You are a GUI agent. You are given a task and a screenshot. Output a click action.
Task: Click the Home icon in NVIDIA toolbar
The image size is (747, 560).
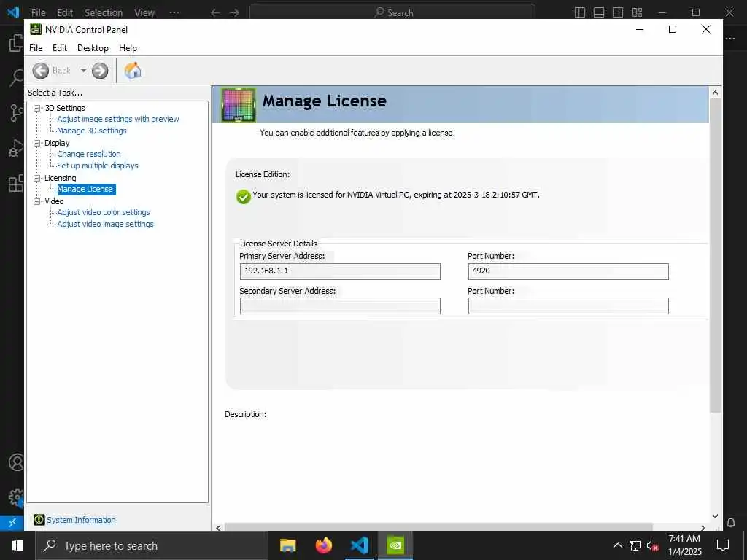133,71
